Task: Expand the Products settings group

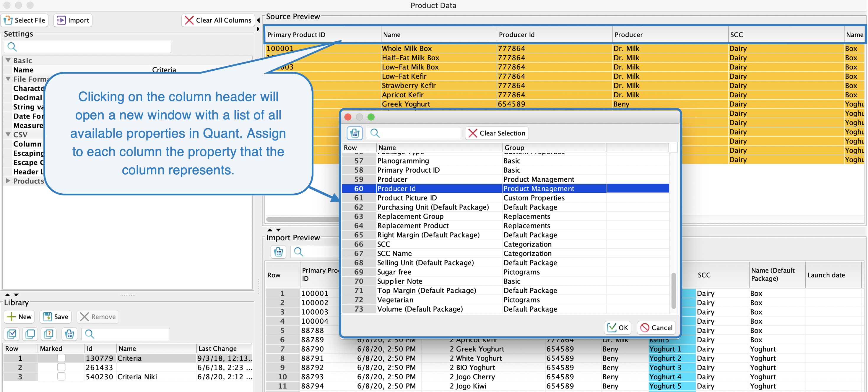Action: (x=8, y=181)
